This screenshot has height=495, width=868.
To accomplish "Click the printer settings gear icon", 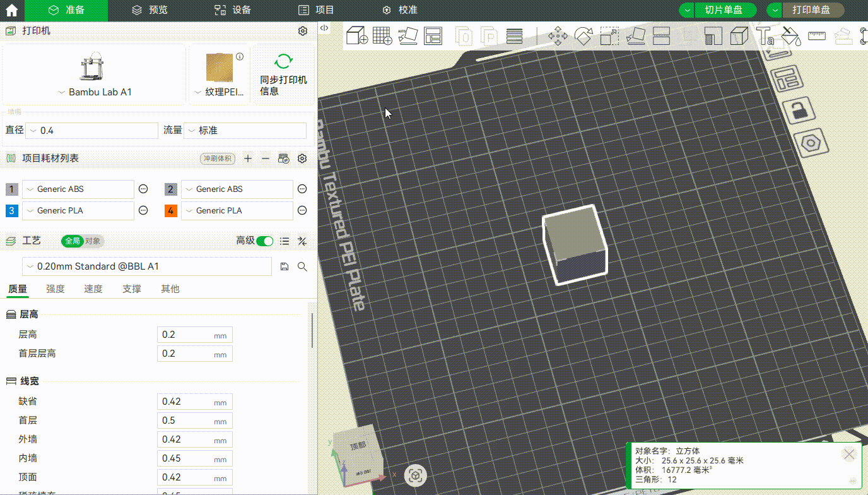I will point(302,31).
